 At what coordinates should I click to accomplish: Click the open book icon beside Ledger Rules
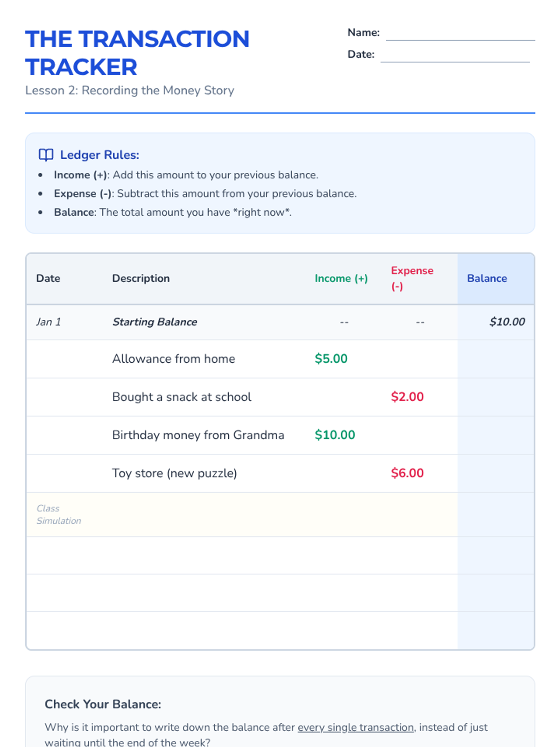(46, 155)
